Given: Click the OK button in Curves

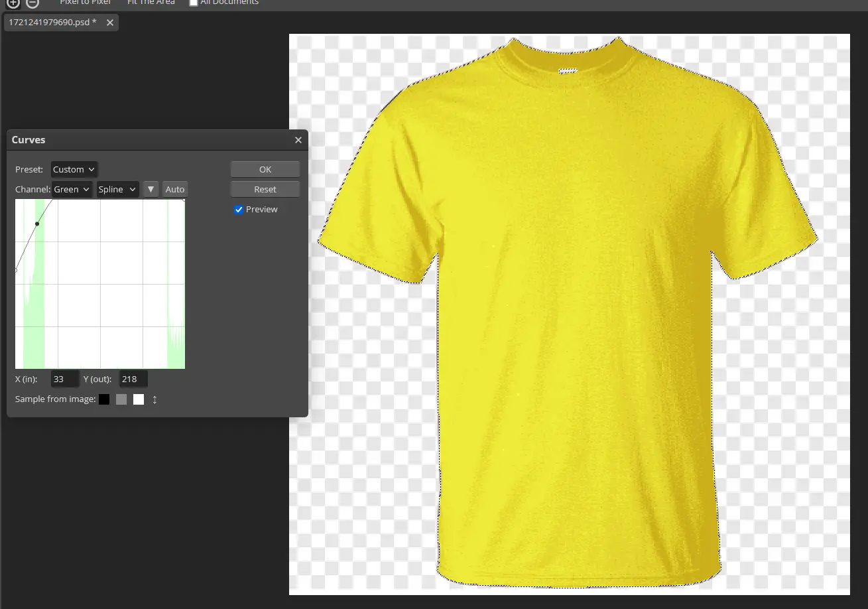Looking at the screenshot, I should click(x=265, y=169).
